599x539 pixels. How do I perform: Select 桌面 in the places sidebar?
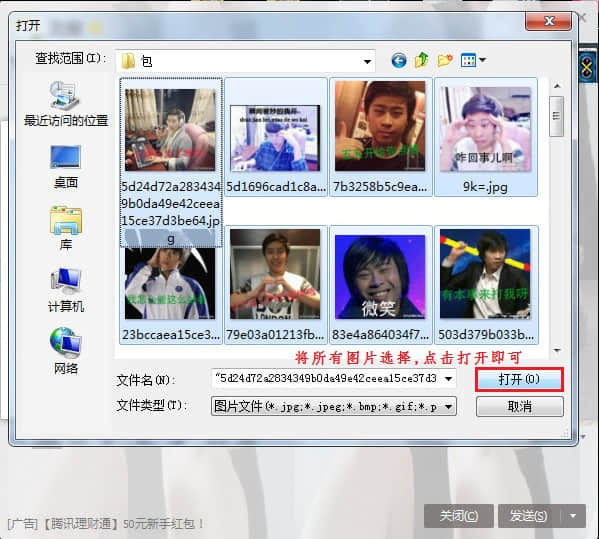[x=66, y=167]
